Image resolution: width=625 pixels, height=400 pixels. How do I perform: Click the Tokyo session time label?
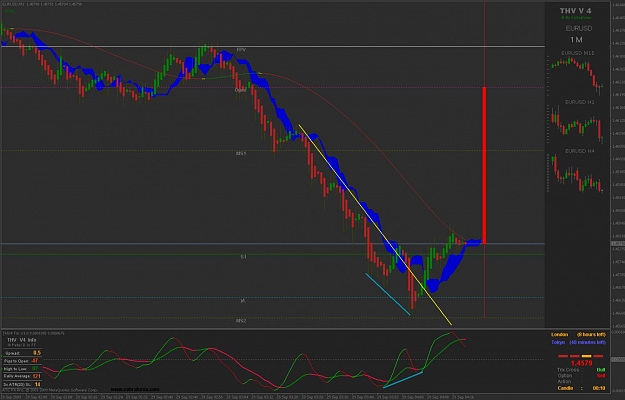(x=578, y=342)
